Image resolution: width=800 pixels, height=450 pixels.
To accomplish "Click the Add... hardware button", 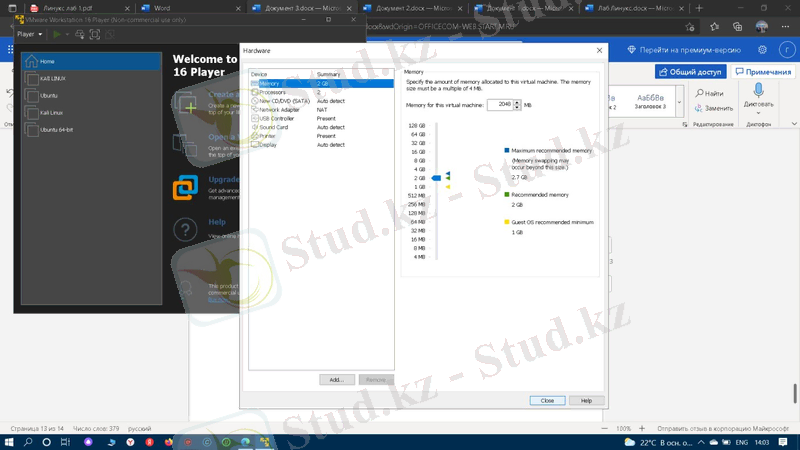I will click(x=336, y=380).
